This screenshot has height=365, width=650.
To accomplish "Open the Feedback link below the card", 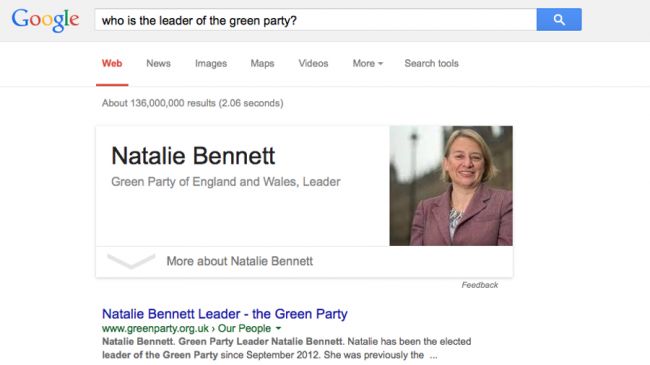I will click(x=480, y=285).
